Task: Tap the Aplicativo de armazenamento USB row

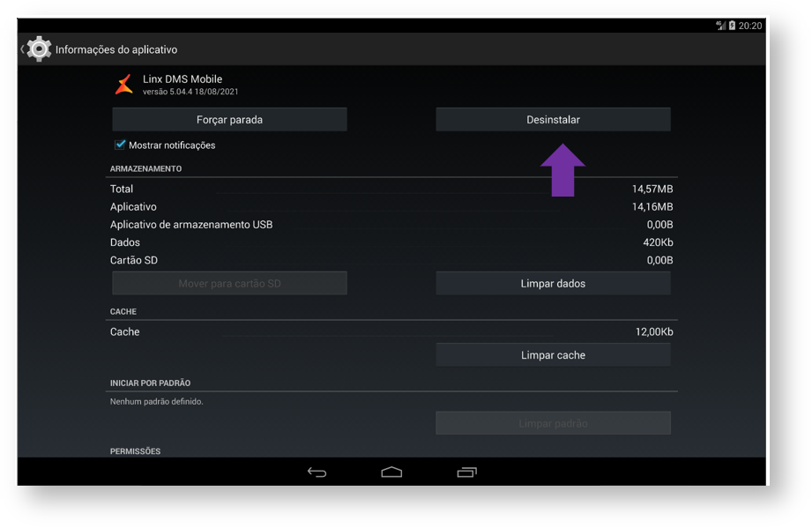Action: pos(391,225)
